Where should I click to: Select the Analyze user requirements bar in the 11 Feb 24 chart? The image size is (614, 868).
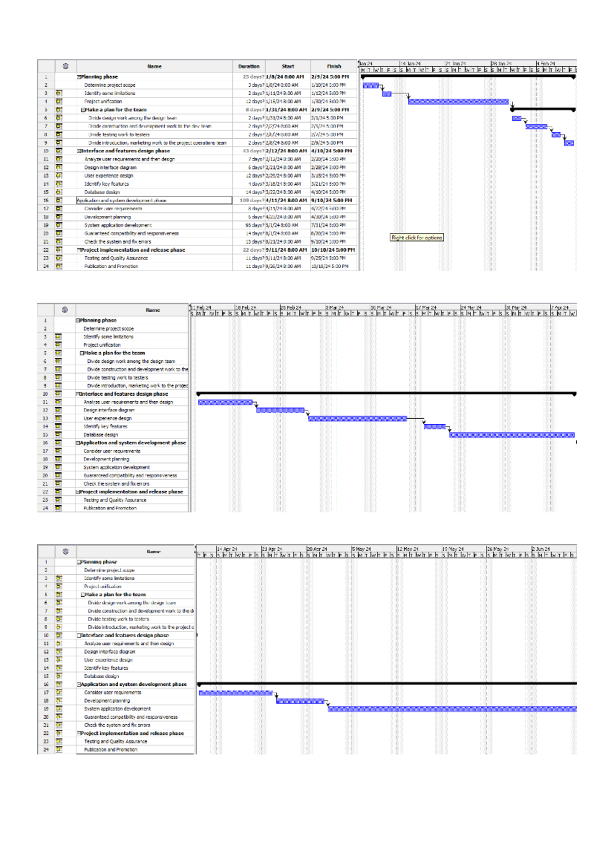click(x=225, y=402)
